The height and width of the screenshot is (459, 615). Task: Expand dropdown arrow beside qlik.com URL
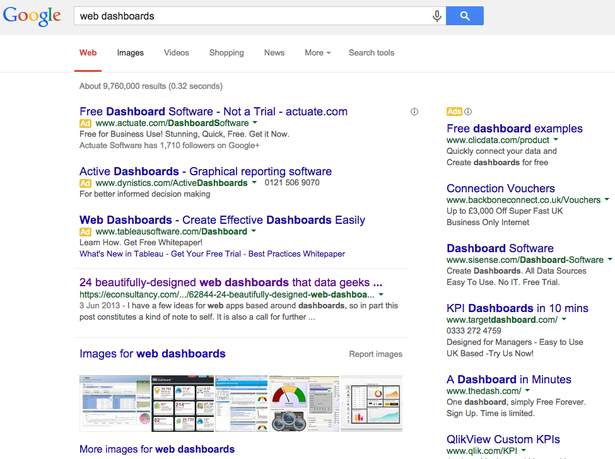pos(524,450)
